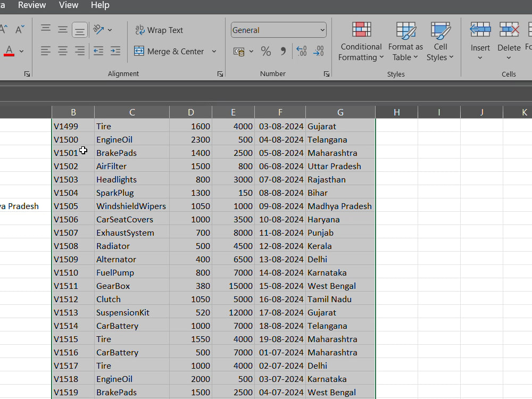Image resolution: width=532 pixels, height=399 pixels.
Task: Select column H header
Action: [x=397, y=112]
